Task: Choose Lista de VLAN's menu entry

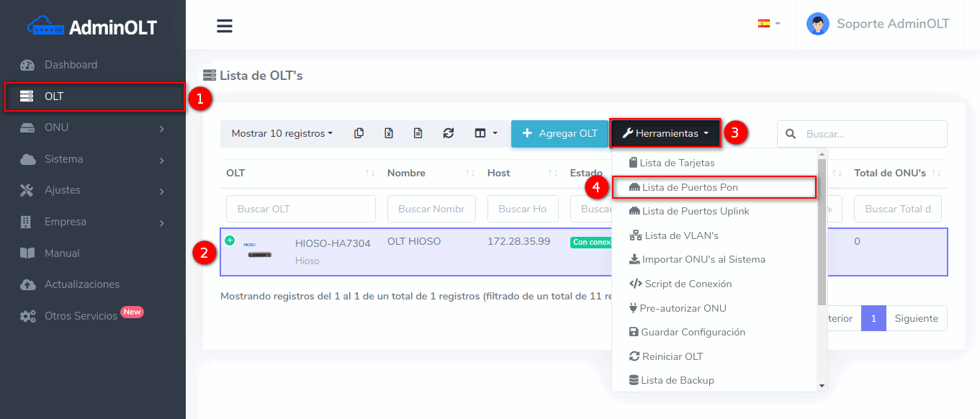Action: pos(681,235)
